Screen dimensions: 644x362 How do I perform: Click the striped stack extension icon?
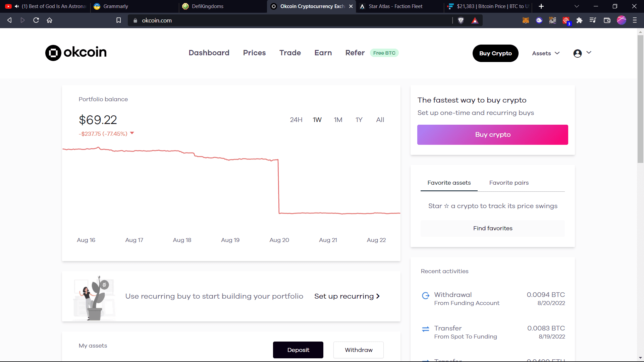point(552,20)
